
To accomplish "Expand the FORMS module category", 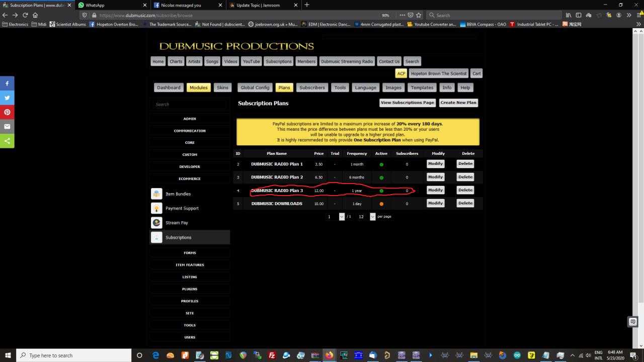I will click(x=190, y=253).
